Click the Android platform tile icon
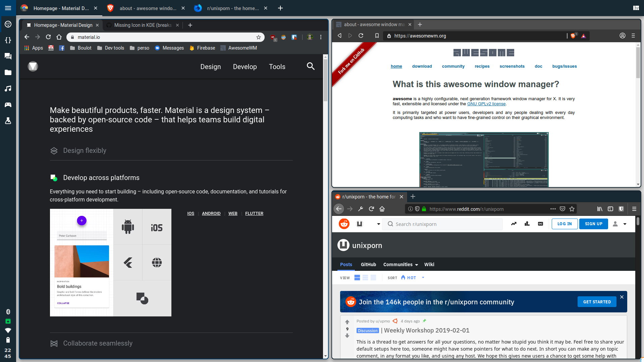 pos(128,227)
